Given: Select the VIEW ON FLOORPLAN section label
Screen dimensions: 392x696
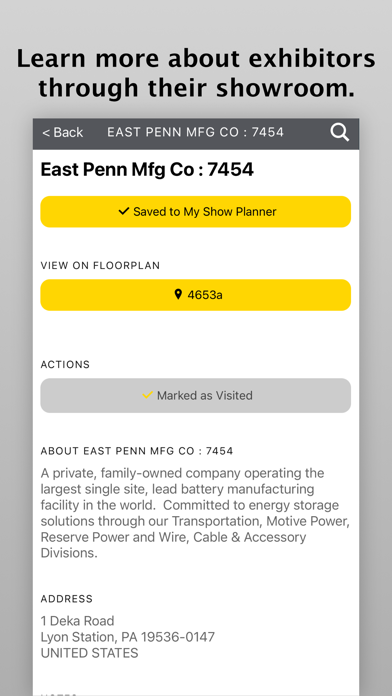Looking at the screenshot, I should tap(100, 265).
